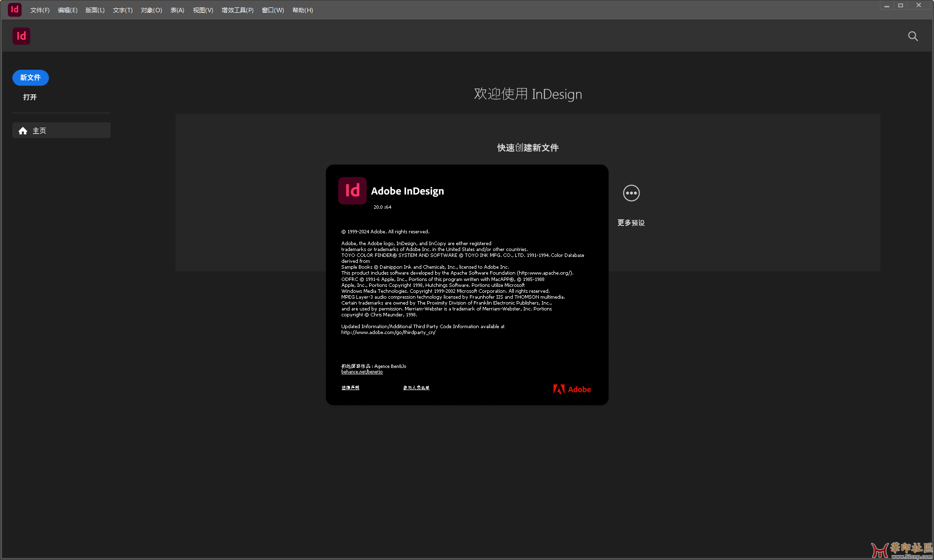Minimize the InDesign window
The width and height of the screenshot is (934, 560).
[x=887, y=5]
